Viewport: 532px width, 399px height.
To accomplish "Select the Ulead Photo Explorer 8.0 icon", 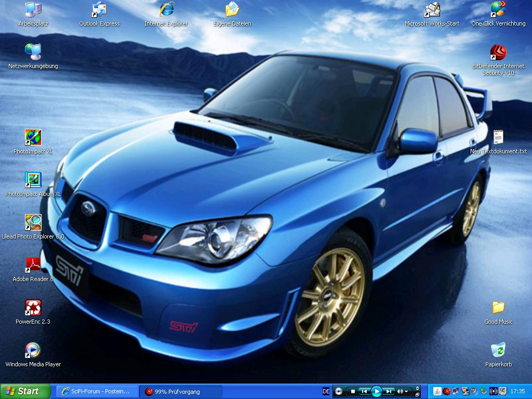I will (x=33, y=222).
